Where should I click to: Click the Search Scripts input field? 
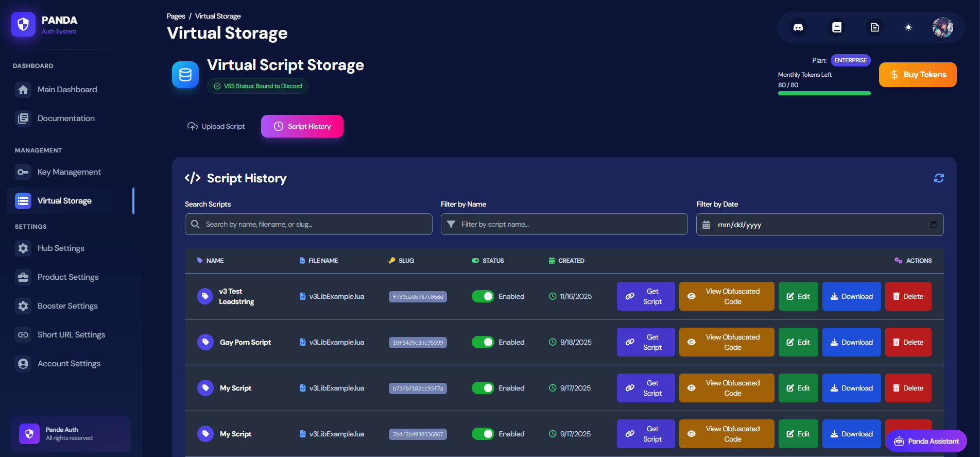click(308, 224)
